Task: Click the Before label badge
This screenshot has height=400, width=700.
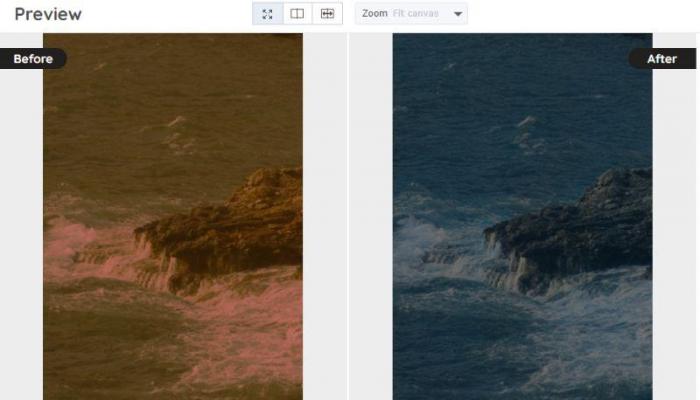Action: [x=33, y=59]
